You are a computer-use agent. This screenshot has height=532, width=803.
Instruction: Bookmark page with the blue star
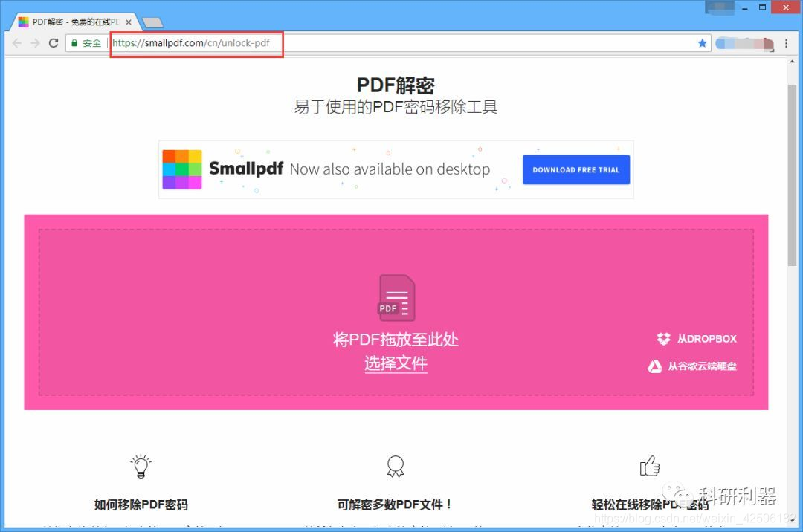(x=702, y=43)
